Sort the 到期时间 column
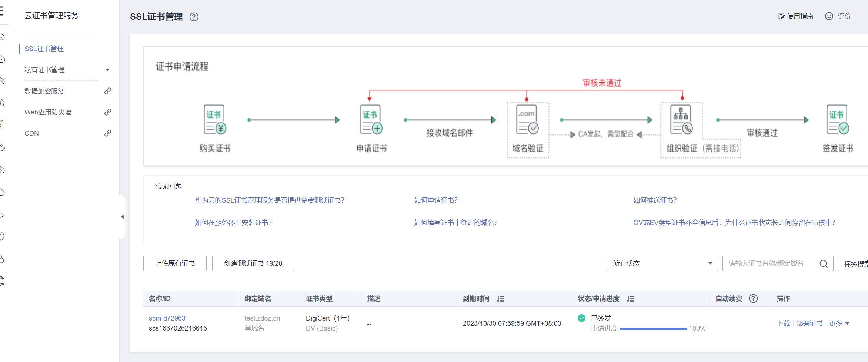This screenshot has height=362, width=868. coord(501,299)
